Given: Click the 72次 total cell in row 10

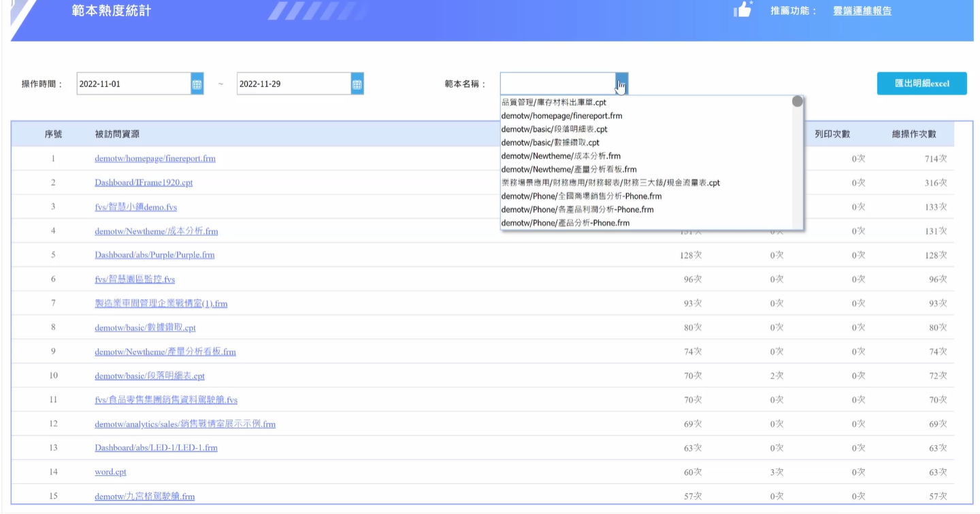Looking at the screenshot, I should 938,376.
